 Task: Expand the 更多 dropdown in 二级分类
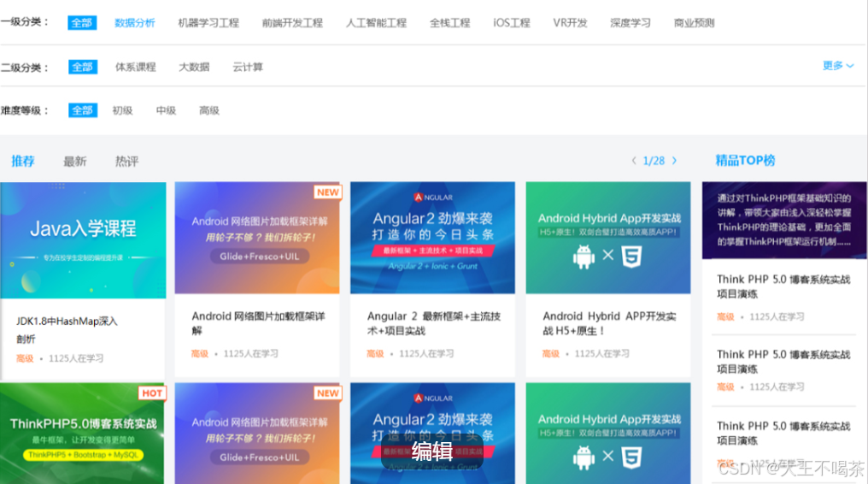click(838, 66)
